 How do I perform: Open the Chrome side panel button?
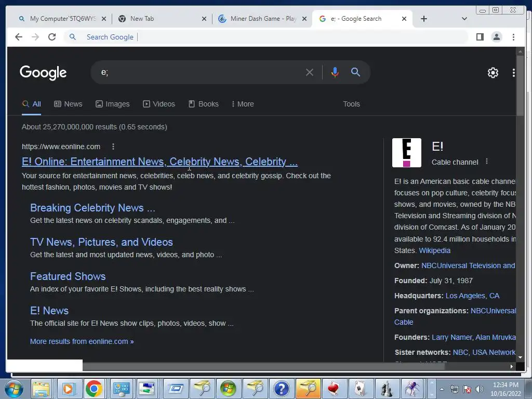(x=480, y=37)
